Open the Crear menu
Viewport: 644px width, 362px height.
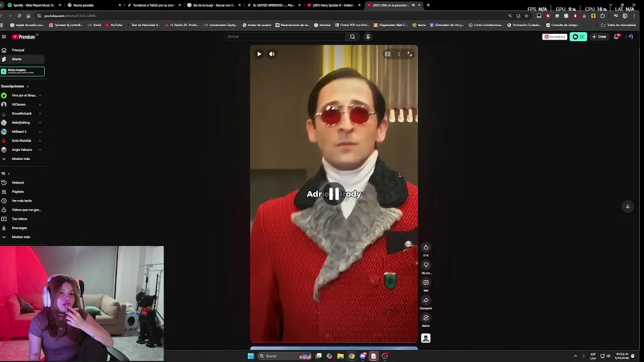point(599,37)
